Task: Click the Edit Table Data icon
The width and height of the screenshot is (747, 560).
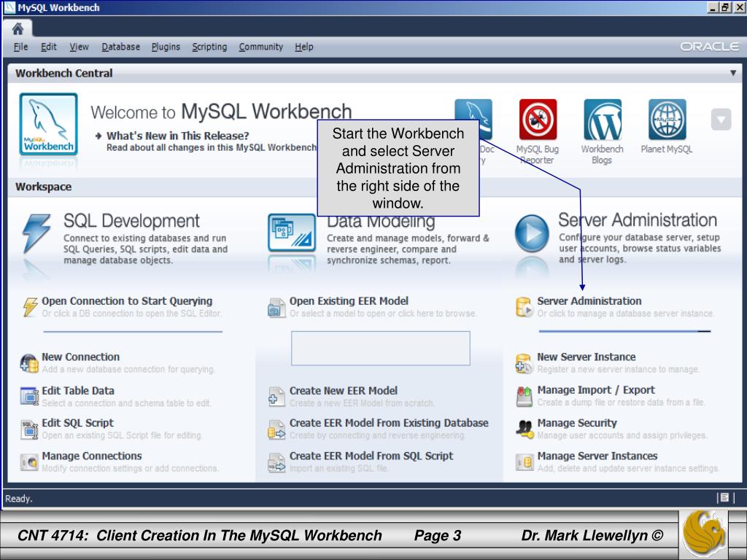Action: pyautogui.click(x=29, y=396)
